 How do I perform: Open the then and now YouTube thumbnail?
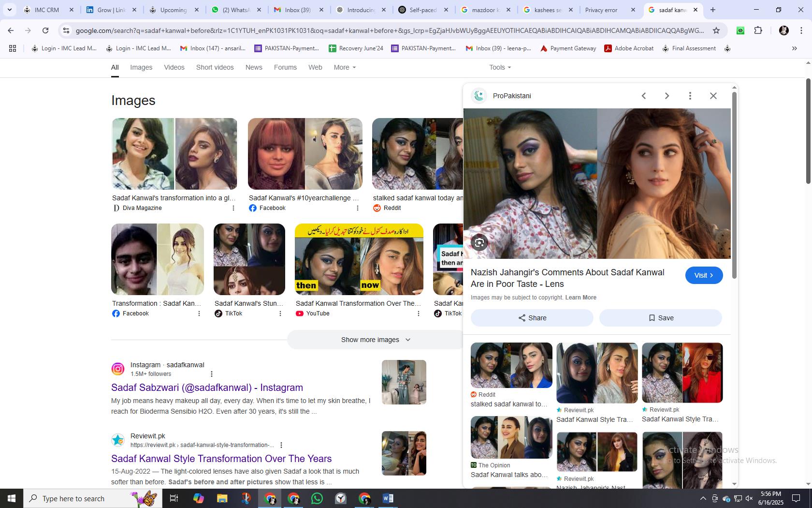tap(359, 259)
